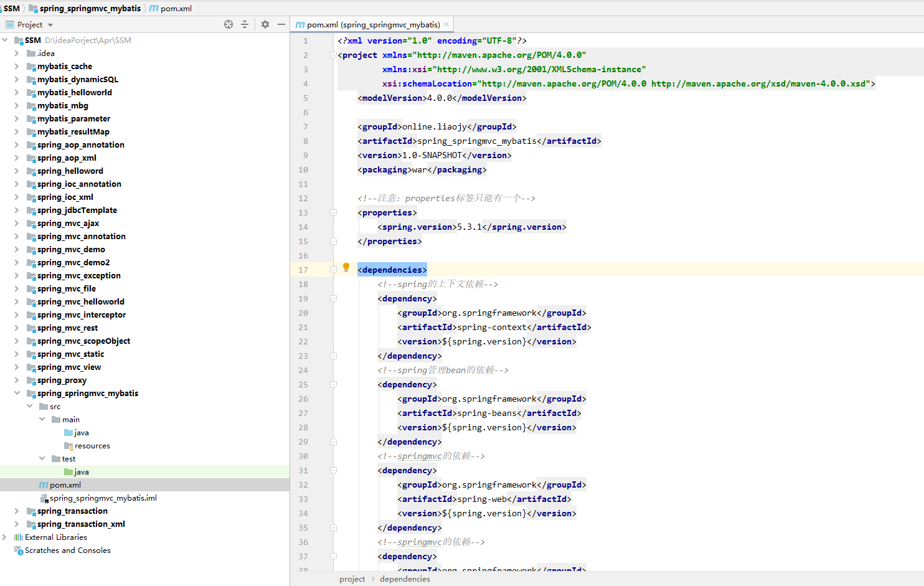This screenshot has height=586, width=924.
Task: Select mybatis_resultMap in project tree
Action: point(73,131)
